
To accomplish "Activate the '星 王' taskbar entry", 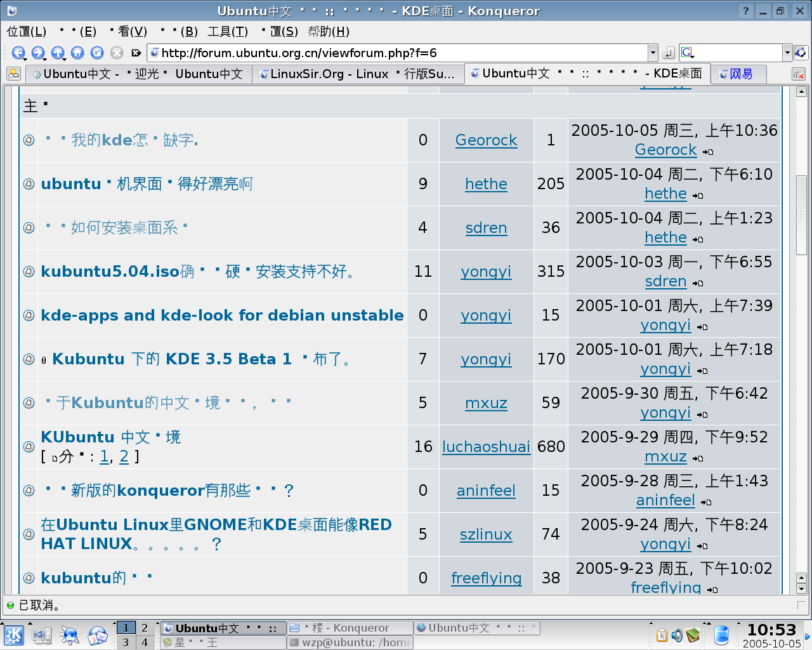I will coord(223,642).
